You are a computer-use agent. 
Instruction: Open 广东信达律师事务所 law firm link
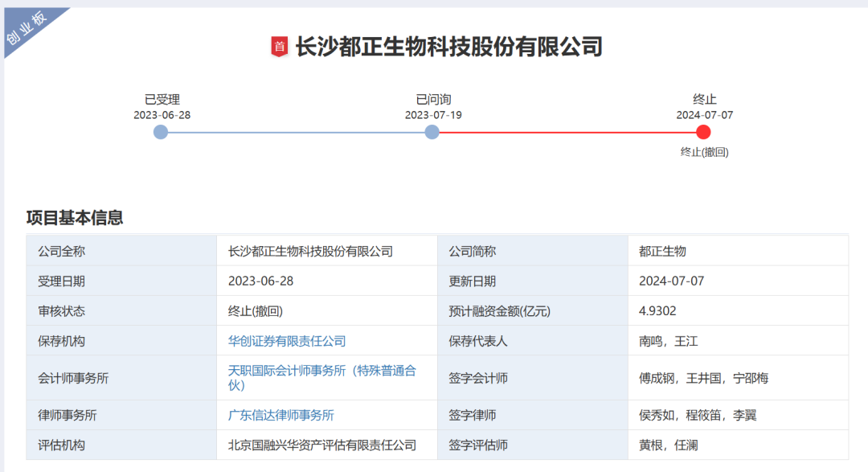[x=280, y=415]
